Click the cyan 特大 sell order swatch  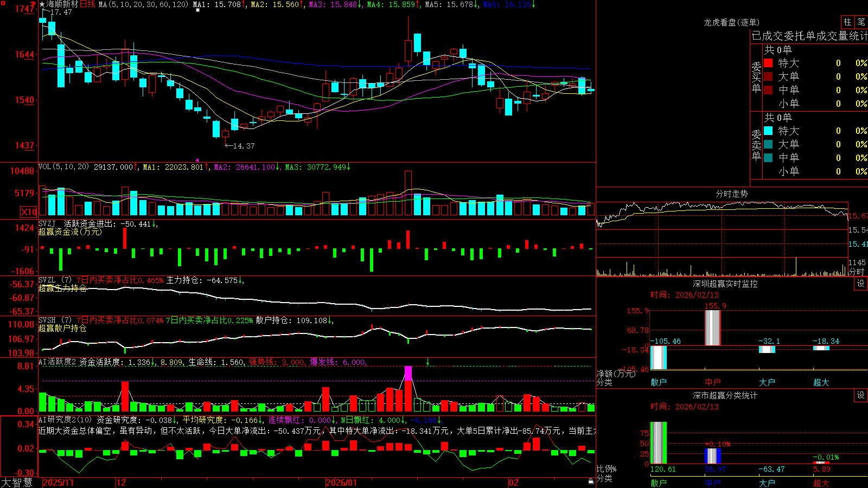pos(768,131)
